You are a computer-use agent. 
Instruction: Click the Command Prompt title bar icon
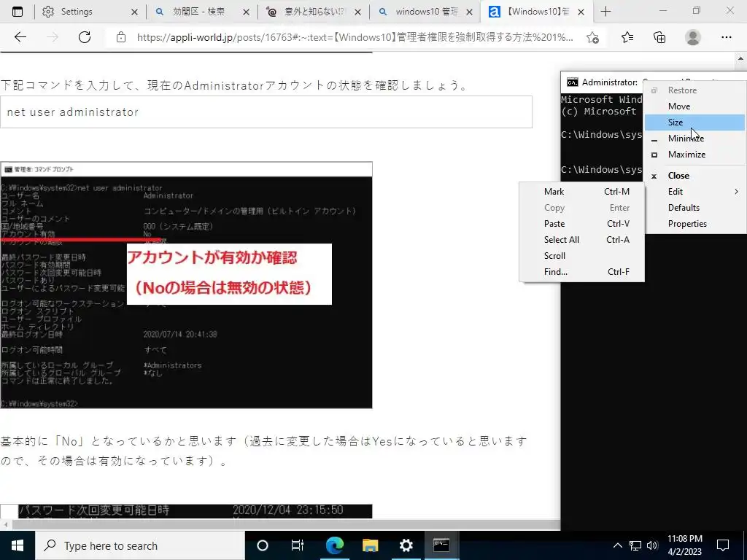click(572, 82)
